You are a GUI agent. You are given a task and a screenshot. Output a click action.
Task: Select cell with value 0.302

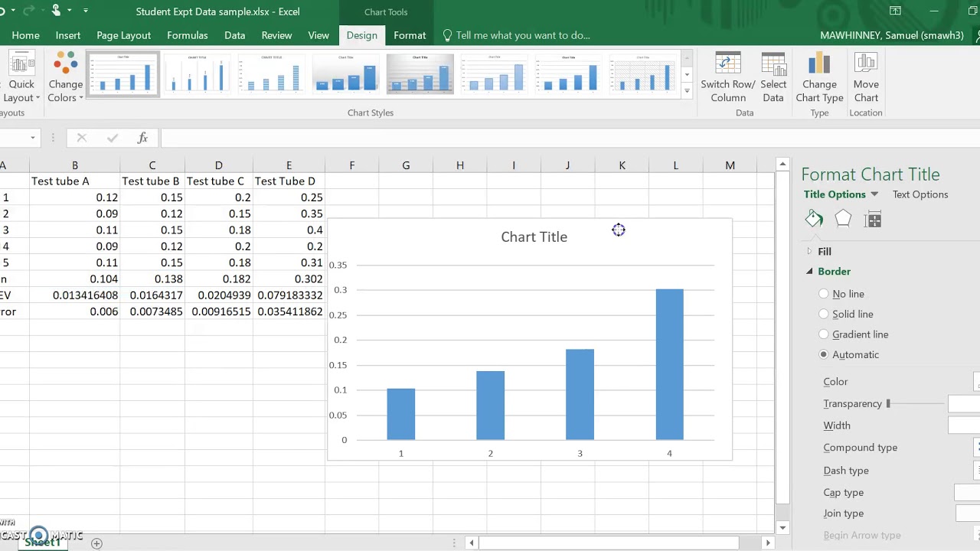[289, 279]
